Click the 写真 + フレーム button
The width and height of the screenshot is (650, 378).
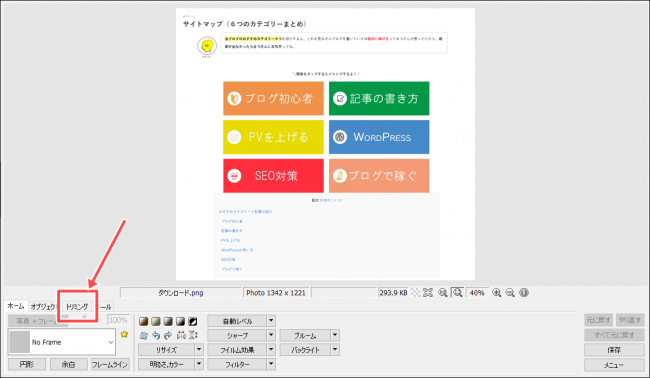38,321
